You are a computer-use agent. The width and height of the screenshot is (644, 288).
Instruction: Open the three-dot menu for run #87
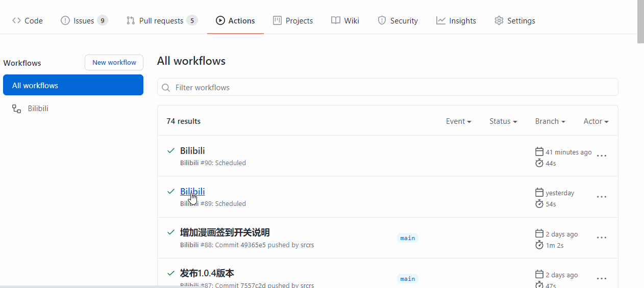[x=602, y=278]
